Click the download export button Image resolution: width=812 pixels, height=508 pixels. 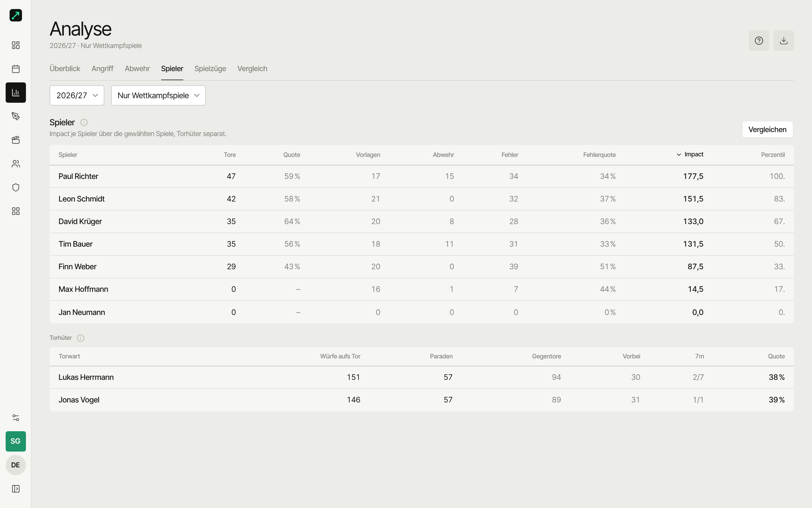tap(784, 41)
